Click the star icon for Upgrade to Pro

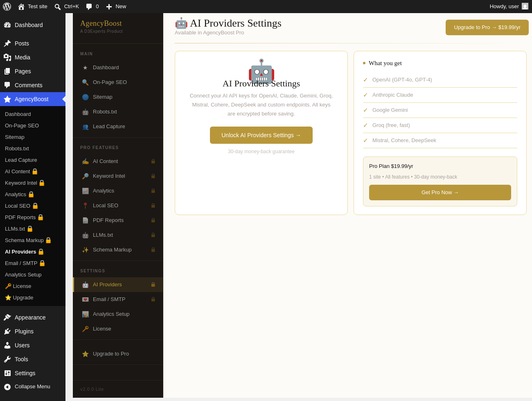pos(85,354)
